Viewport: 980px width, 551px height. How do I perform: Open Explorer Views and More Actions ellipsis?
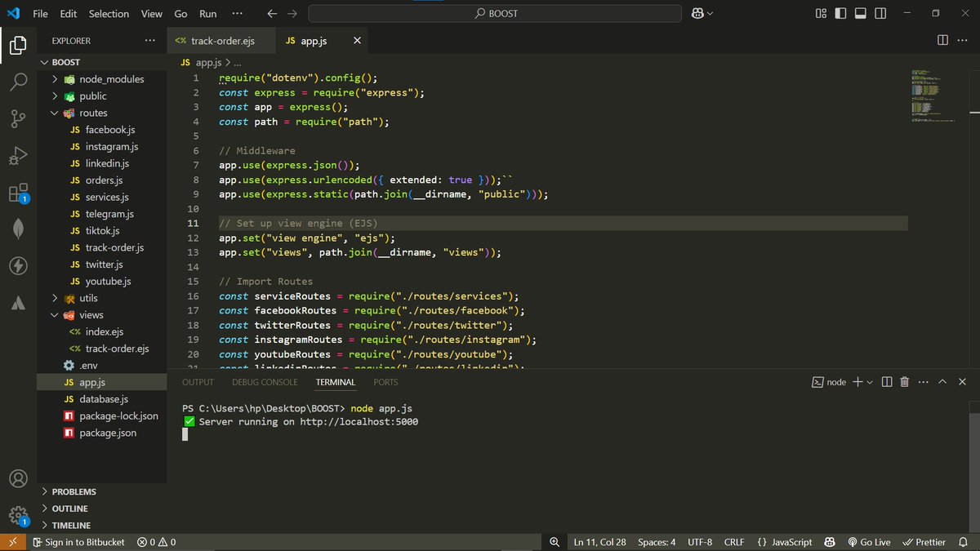click(x=149, y=40)
